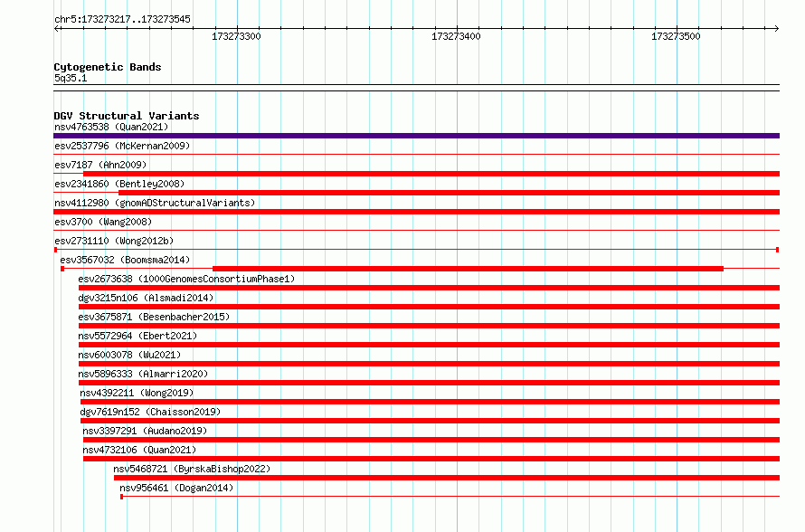
Task: Open esv2537796 (McKernan2009) variant entry
Action: pyautogui.click(x=122, y=146)
